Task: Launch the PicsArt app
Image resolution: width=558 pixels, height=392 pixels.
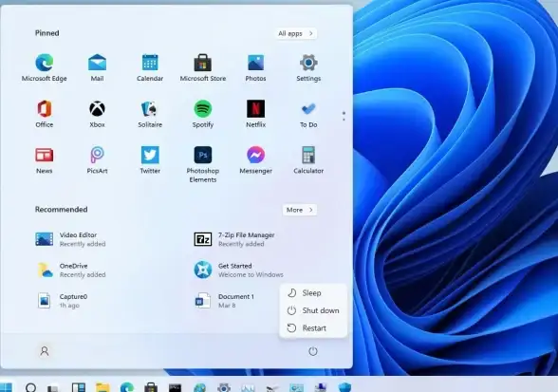Action: click(97, 160)
